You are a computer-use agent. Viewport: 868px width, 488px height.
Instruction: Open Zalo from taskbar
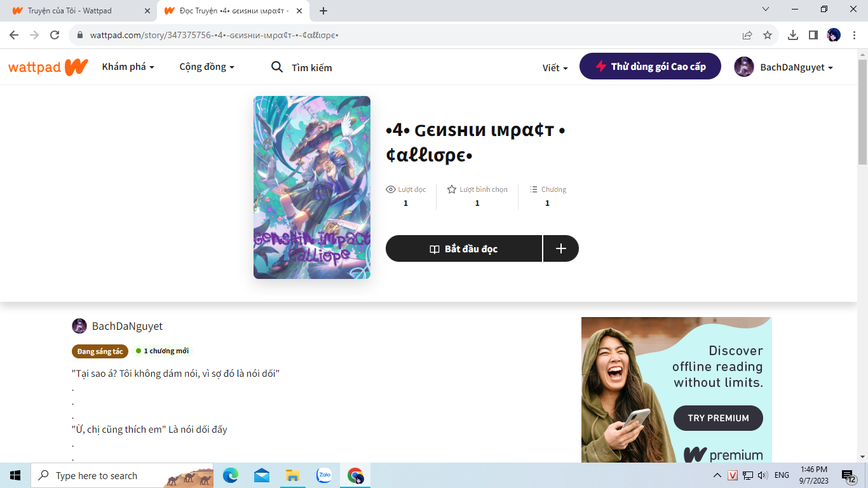(324, 475)
